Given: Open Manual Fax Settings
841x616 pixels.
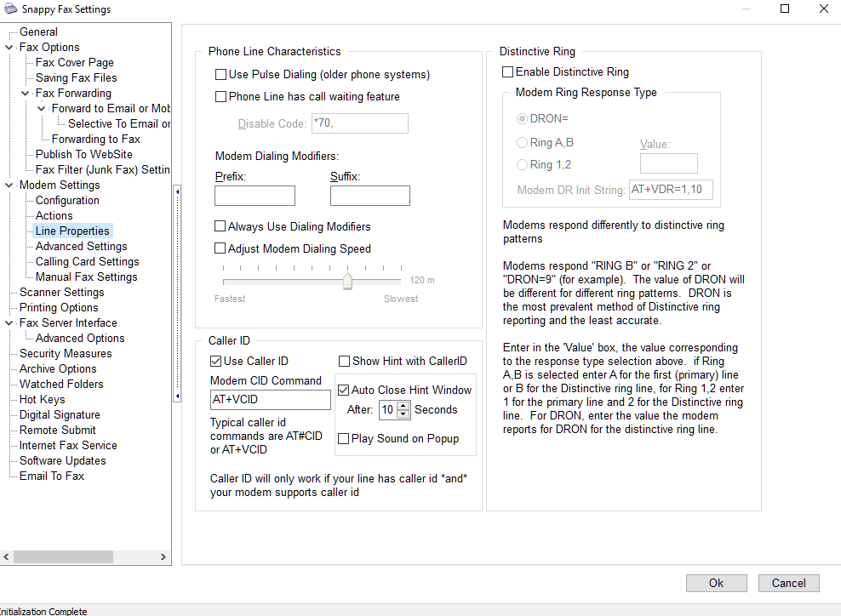Looking at the screenshot, I should click(86, 277).
